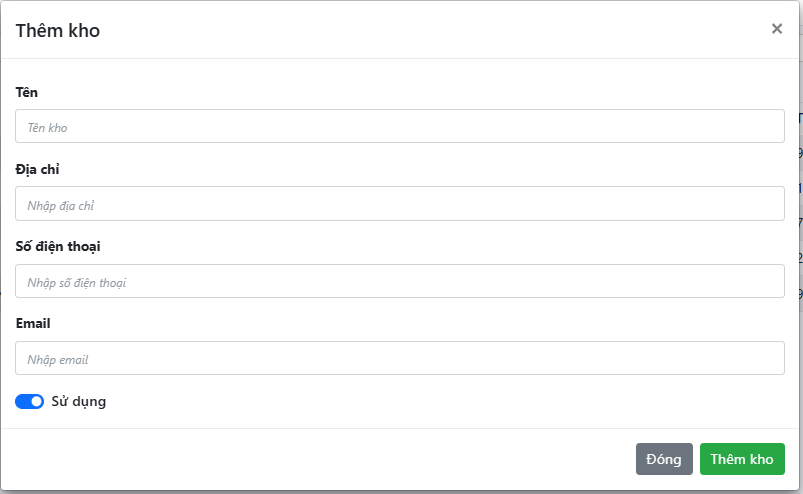Click the Email field label
The height and width of the screenshot is (494, 803).
pyautogui.click(x=33, y=323)
